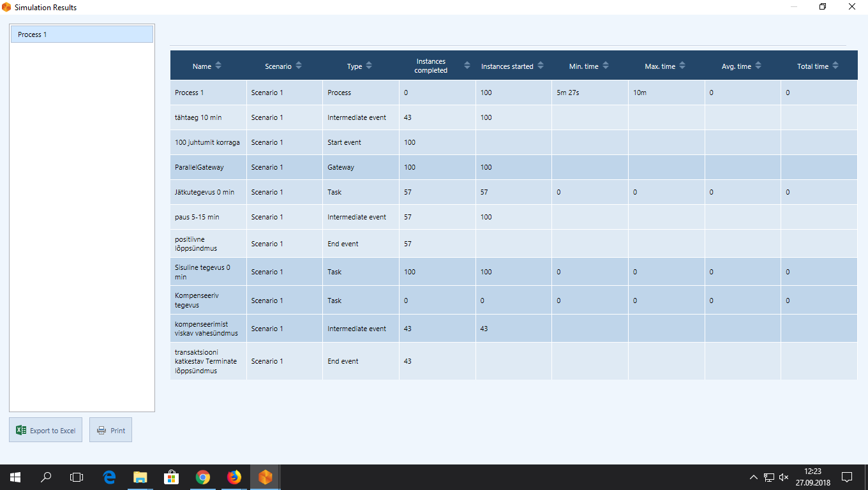Launch Microsoft Edge from the taskbar

point(109,477)
